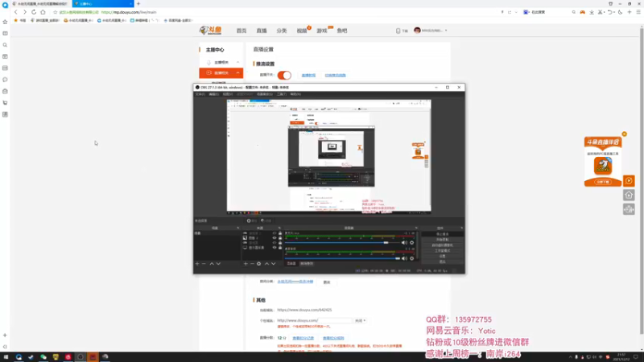Go to the browser home page icon
This screenshot has height=362, width=644.
click(x=43, y=12)
